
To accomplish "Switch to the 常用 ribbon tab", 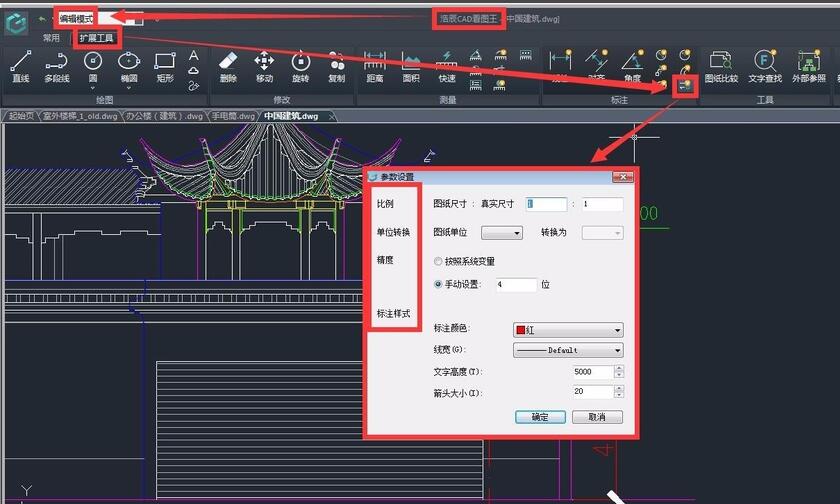I will [x=51, y=38].
